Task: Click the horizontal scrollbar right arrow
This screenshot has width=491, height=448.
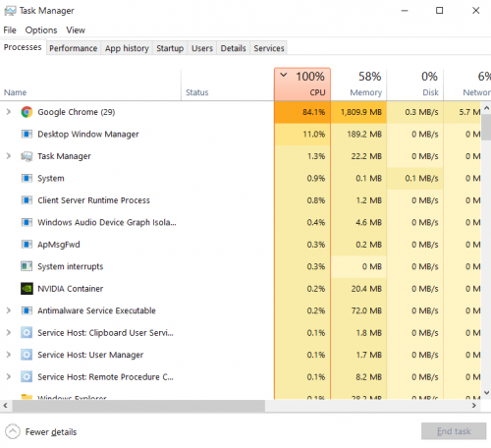Action: tap(474, 406)
